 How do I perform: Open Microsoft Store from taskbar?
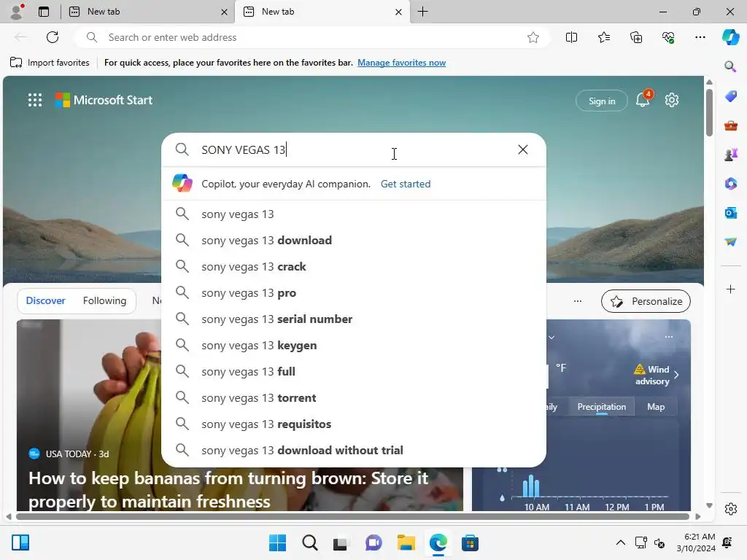point(470,542)
